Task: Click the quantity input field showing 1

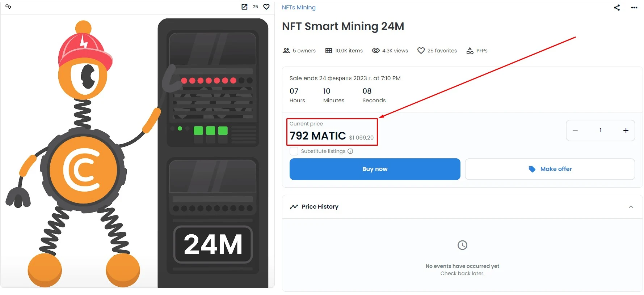Action: 601,131
